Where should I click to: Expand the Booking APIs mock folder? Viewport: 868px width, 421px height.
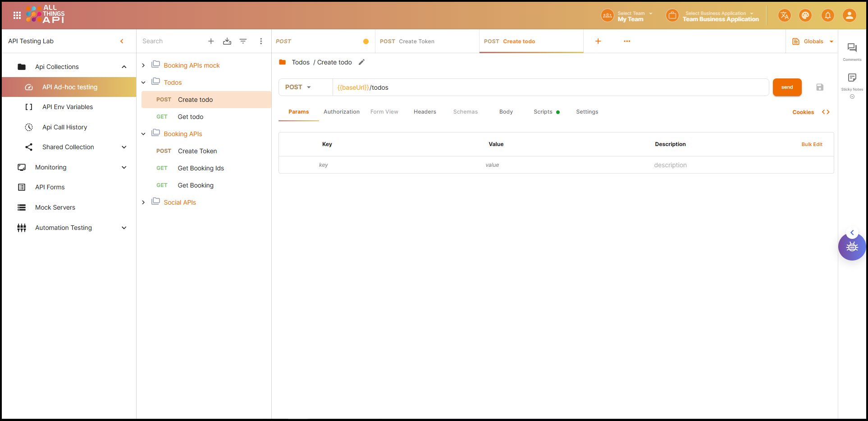[143, 65]
